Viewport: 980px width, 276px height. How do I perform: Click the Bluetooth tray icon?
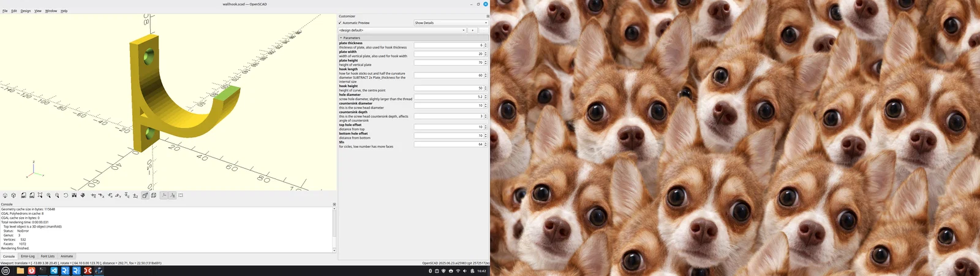430,270
